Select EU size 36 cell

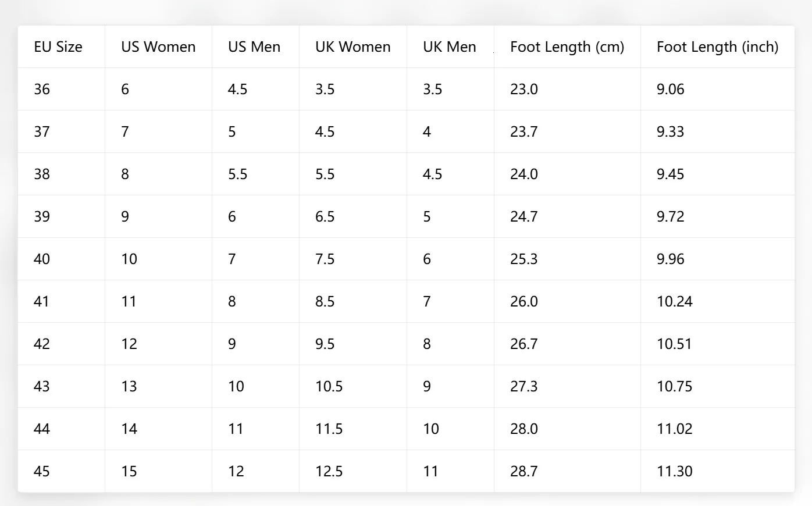(x=61, y=90)
